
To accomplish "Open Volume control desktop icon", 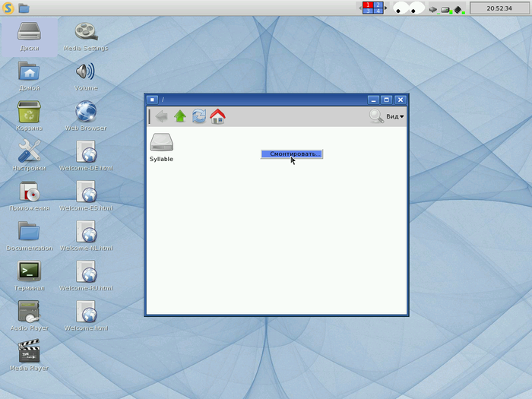I will pos(86,72).
